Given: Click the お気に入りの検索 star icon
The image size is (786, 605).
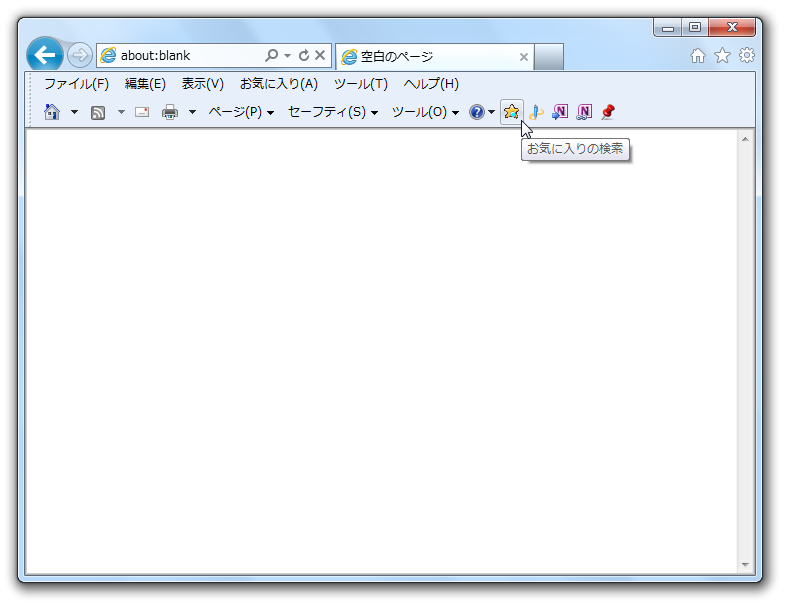Looking at the screenshot, I should point(511,112).
